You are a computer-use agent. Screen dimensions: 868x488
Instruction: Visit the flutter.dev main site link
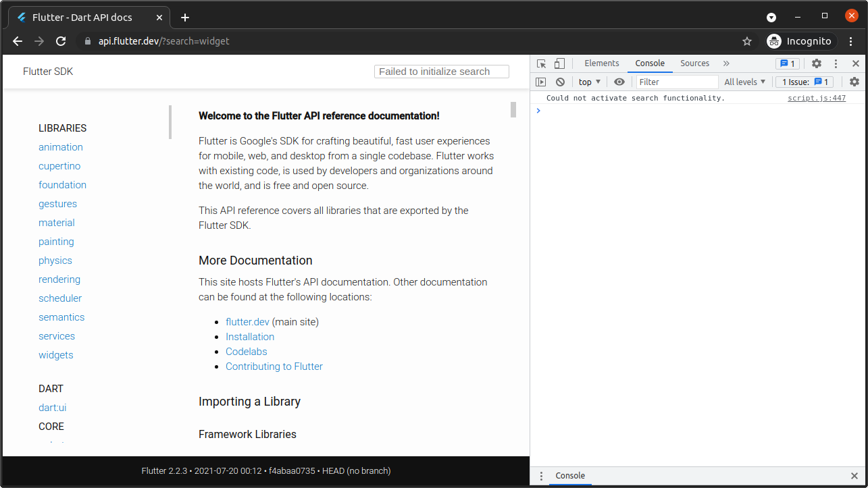[247, 321]
